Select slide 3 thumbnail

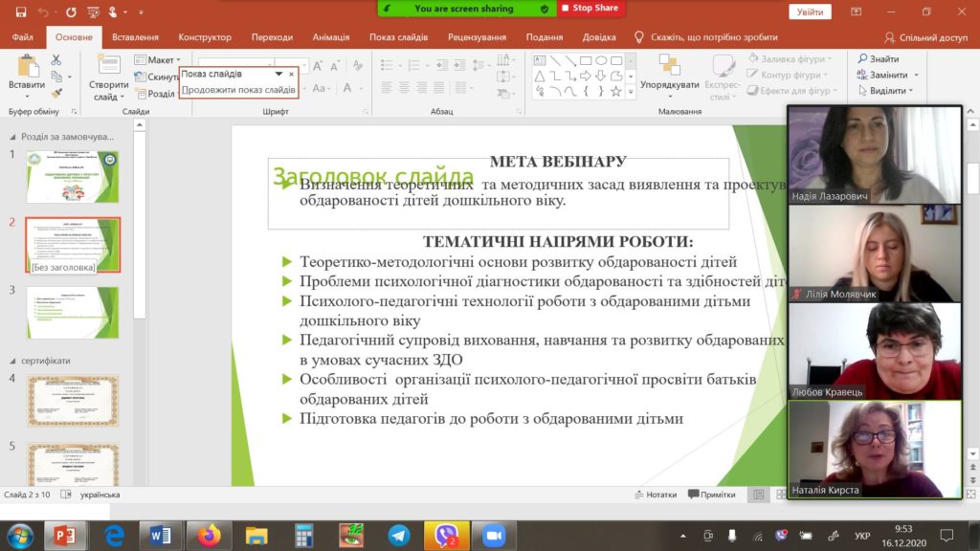tap(73, 313)
